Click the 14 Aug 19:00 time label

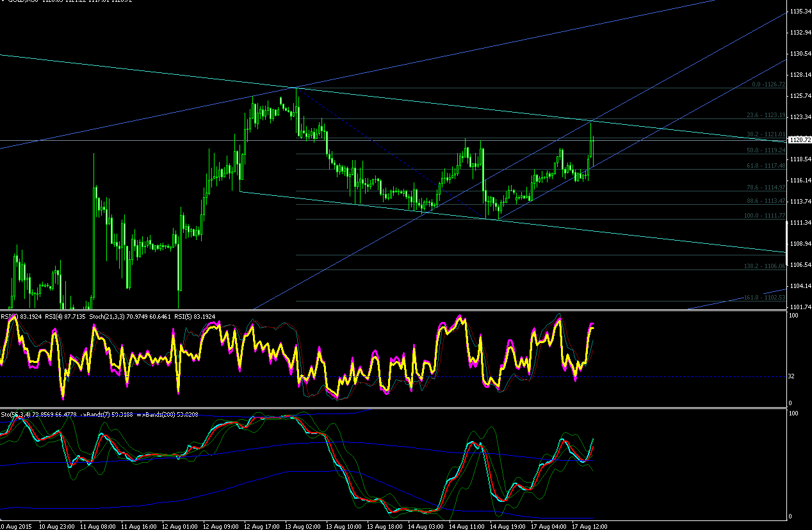(507, 526)
